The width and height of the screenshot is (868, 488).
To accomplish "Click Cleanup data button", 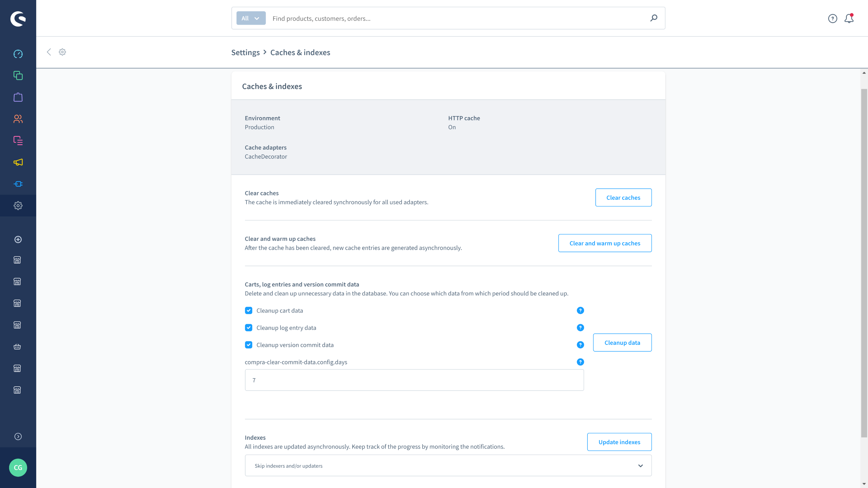I will 622,342.
